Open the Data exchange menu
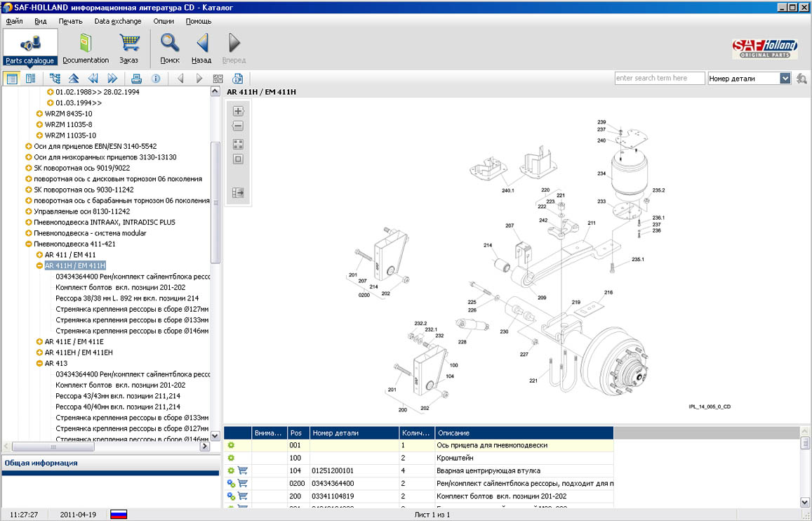812x521 pixels. [x=117, y=21]
